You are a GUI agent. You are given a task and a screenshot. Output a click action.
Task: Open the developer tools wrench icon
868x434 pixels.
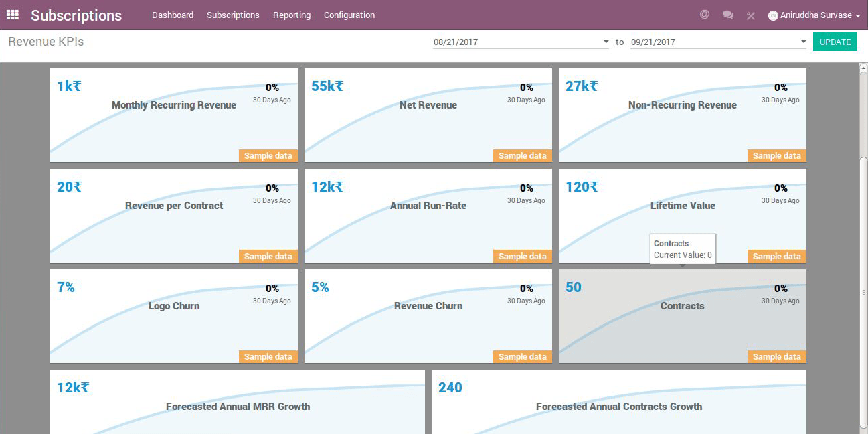tap(751, 15)
